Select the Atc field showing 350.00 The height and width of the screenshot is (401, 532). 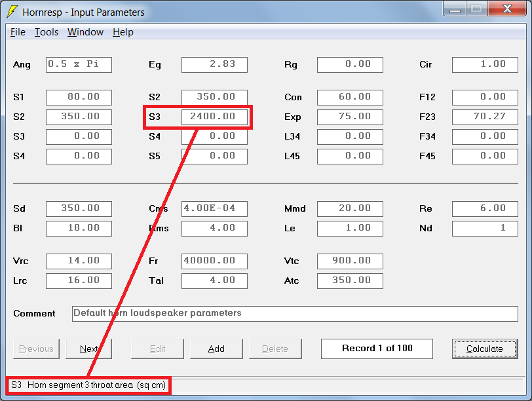tap(350, 281)
